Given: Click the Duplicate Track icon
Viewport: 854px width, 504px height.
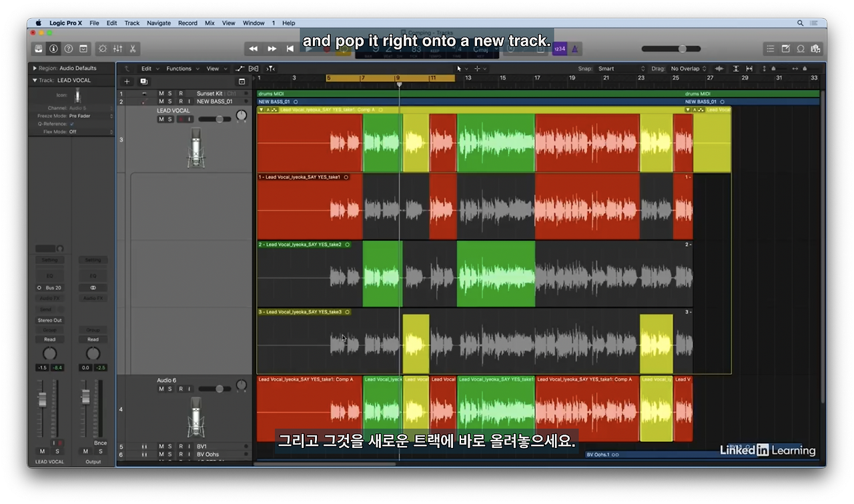Looking at the screenshot, I should click(143, 81).
